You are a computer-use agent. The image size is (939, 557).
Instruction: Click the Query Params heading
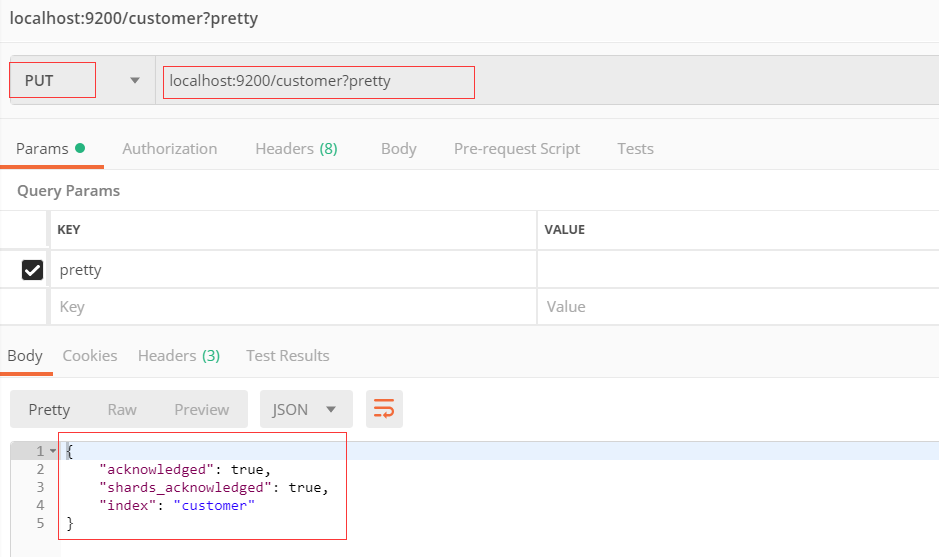tap(68, 190)
